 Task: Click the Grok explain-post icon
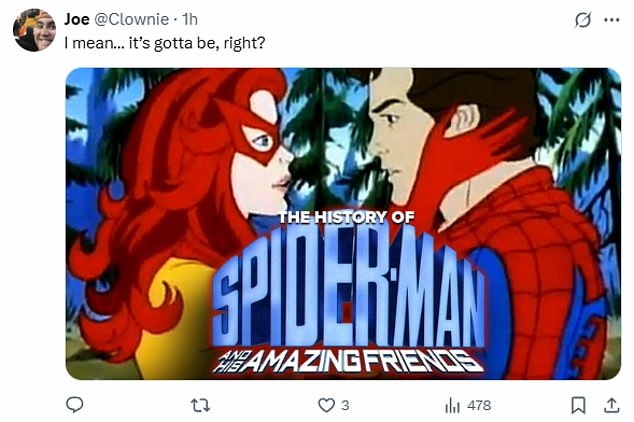pos(581,20)
